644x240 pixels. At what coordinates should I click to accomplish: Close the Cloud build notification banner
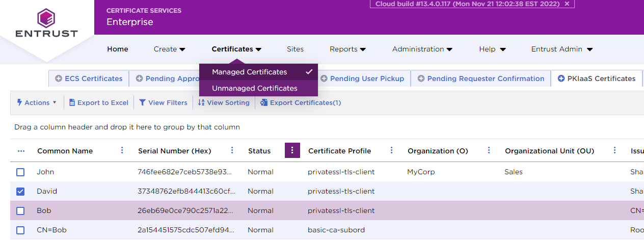(x=567, y=4)
